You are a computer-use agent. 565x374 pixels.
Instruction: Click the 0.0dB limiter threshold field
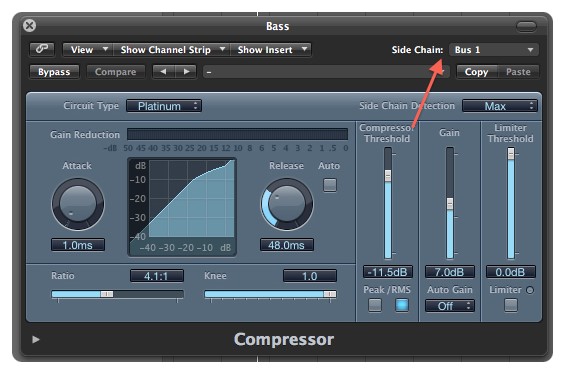coord(511,272)
